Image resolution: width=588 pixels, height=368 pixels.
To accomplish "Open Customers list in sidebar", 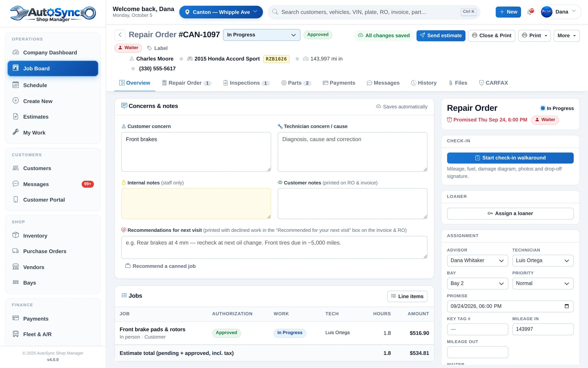I will pos(53,168).
